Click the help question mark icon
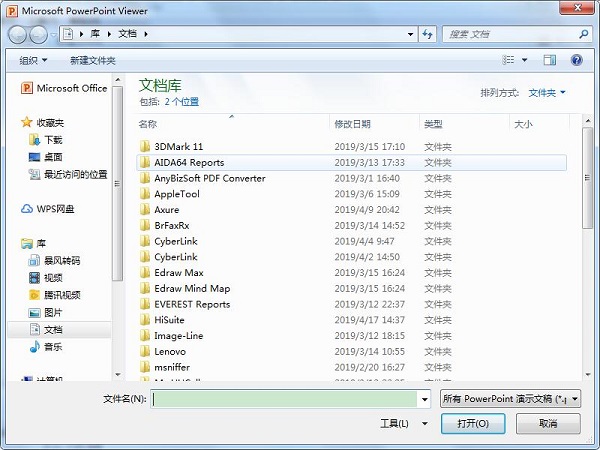The image size is (600, 450). [x=577, y=60]
